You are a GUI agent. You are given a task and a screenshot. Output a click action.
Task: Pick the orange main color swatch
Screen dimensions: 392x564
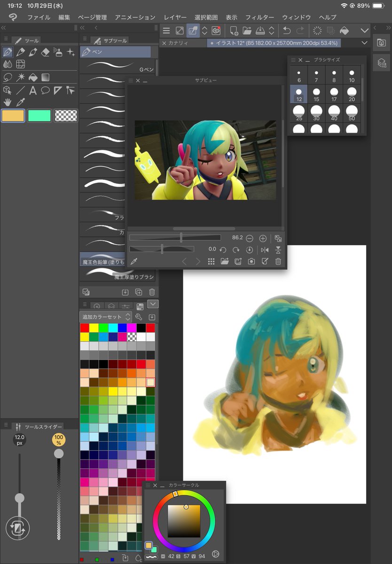(13, 116)
